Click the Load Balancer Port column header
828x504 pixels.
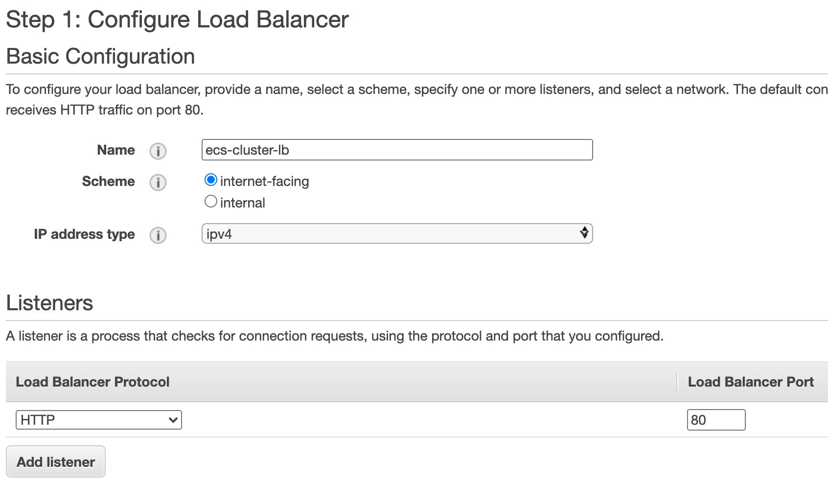pos(751,382)
